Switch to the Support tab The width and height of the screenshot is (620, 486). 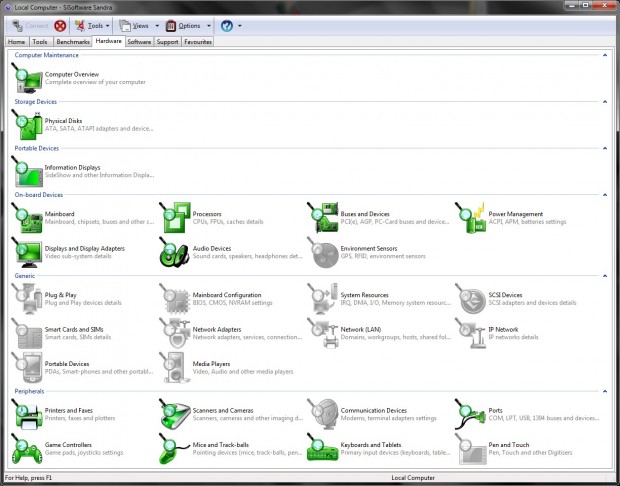point(167,42)
